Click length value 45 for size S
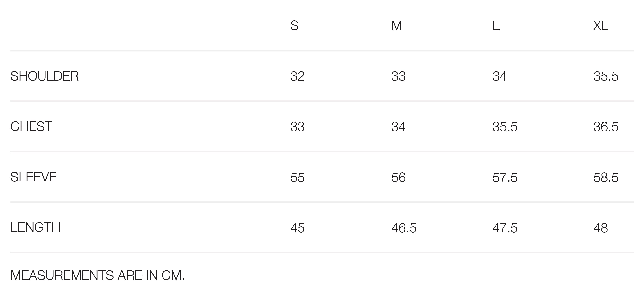The image size is (644, 300). click(x=297, y=228)
